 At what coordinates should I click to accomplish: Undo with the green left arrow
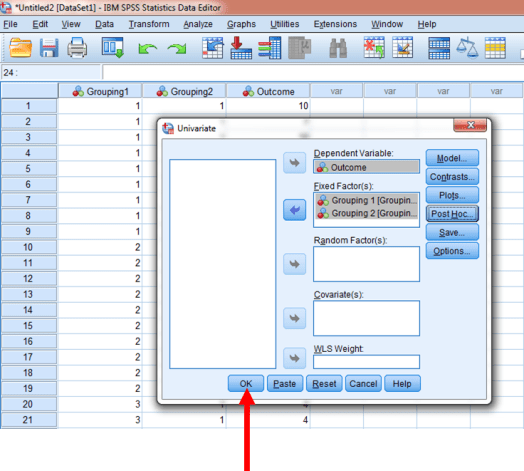coord(147,49)
